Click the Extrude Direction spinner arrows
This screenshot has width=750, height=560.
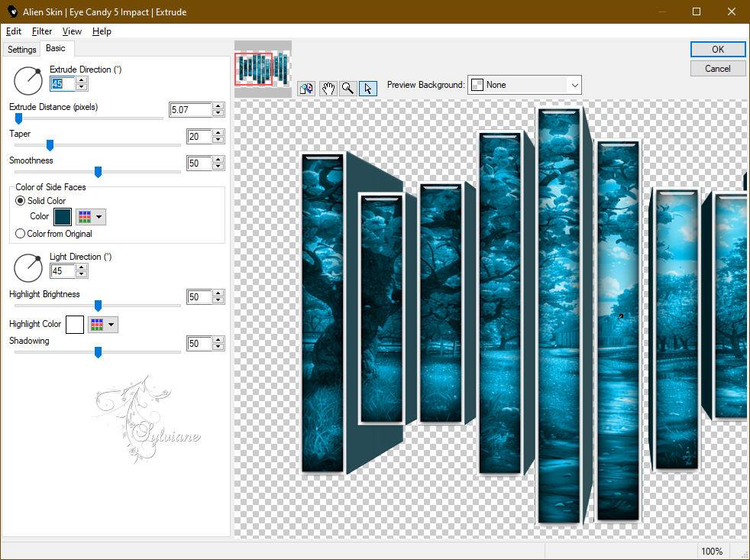[x=82, y=84]
